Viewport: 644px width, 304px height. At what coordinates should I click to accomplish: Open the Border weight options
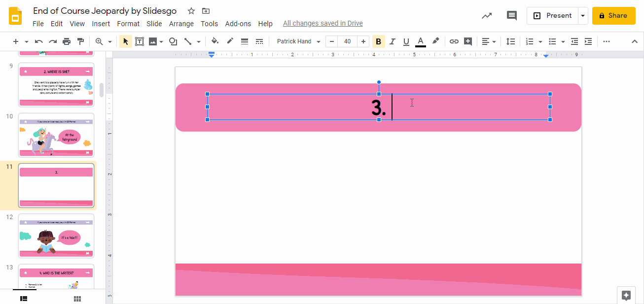pos(245,41)
